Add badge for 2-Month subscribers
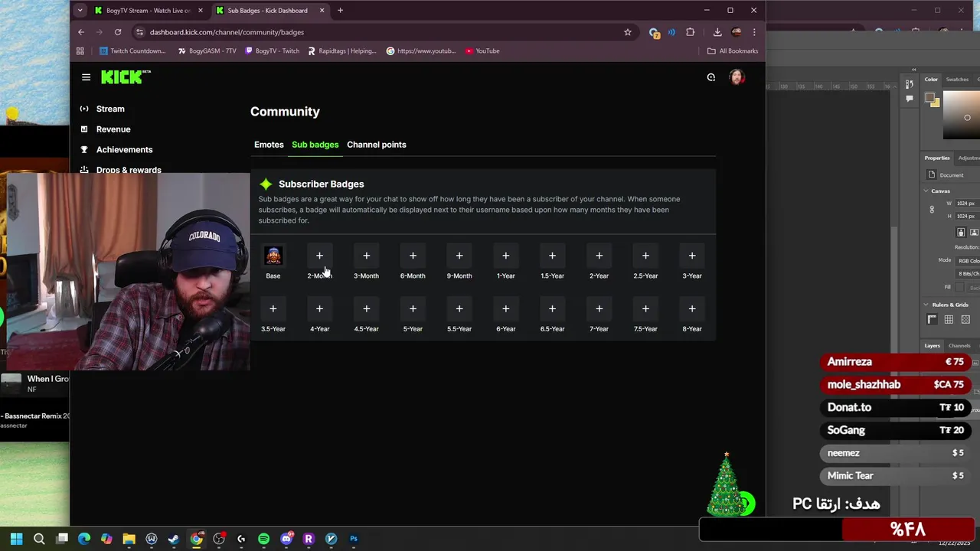This screenshot has width=980, height=551. tap(319, 256)
